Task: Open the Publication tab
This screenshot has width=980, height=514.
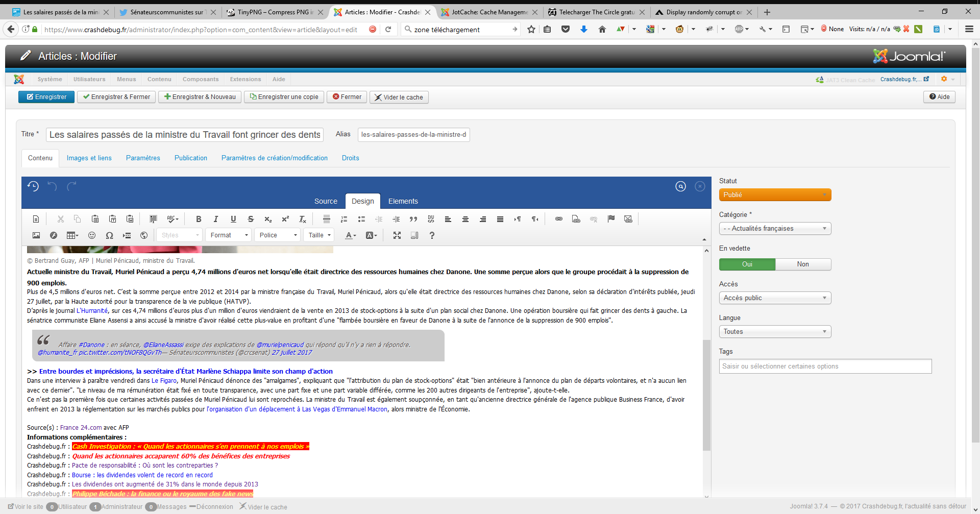Action: pyautogui.click(x=191, y=158)
